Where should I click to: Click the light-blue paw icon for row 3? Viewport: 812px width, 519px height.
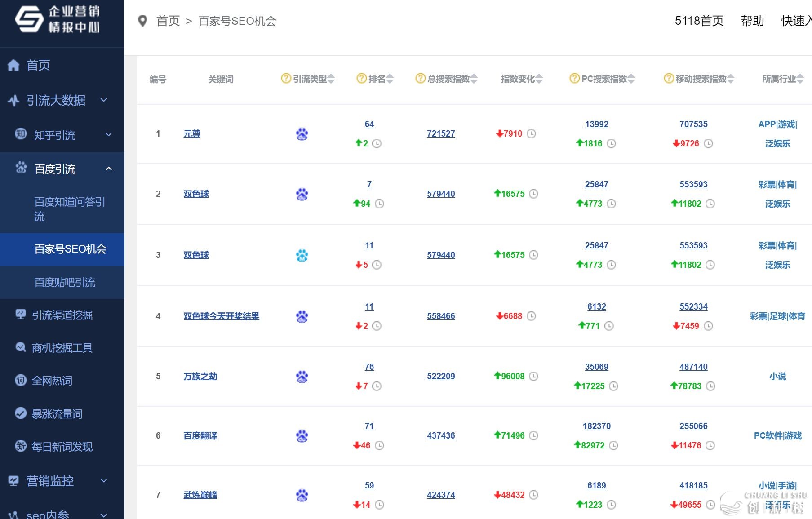pos(302,255)
